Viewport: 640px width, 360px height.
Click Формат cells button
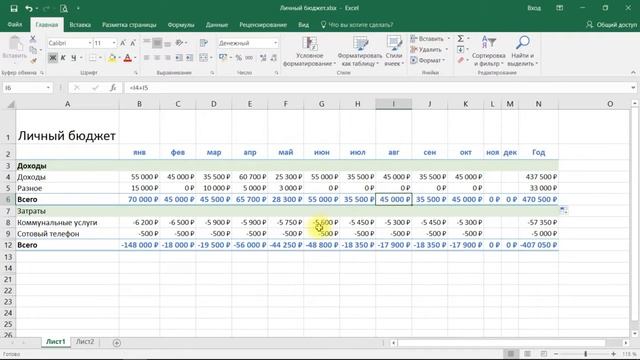[427, 60]
